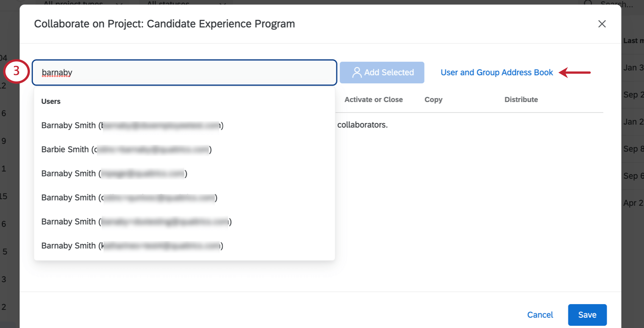Click the Distribute permission header

[521, 99]
